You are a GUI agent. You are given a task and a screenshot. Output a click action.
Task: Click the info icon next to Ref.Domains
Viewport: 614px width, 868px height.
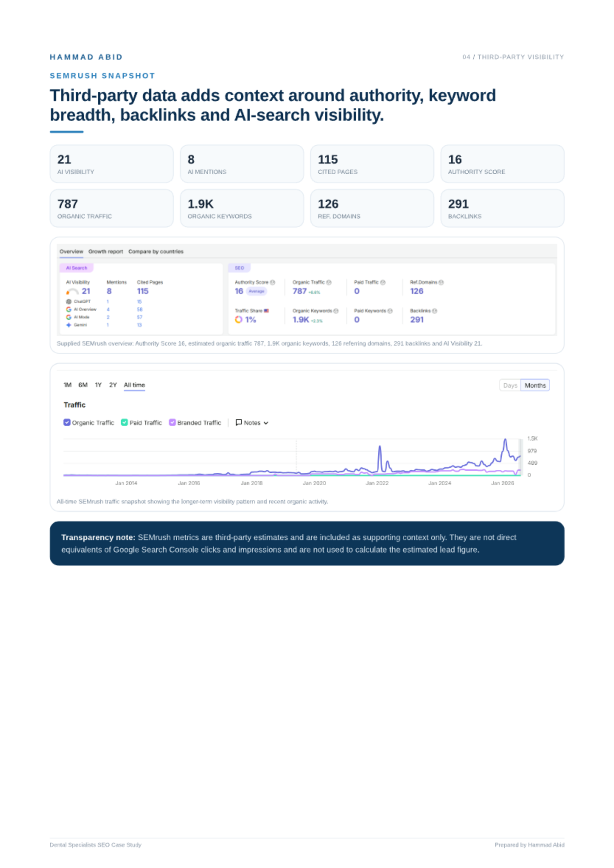tap(441, 283)
